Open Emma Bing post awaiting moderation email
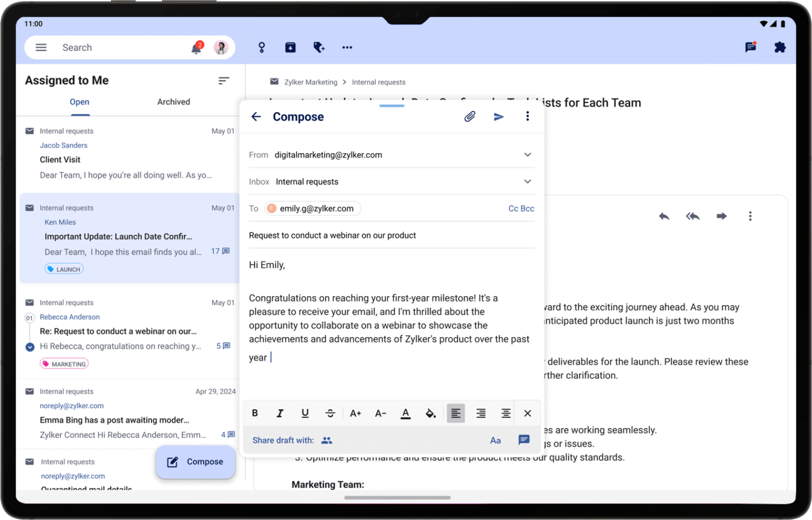 coord(130,415)
